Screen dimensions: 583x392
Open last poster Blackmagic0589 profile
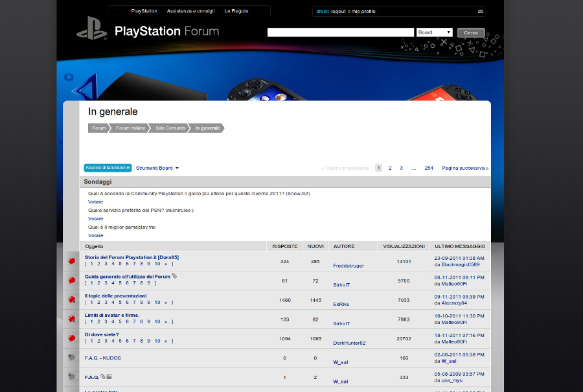tap(461, 265)
